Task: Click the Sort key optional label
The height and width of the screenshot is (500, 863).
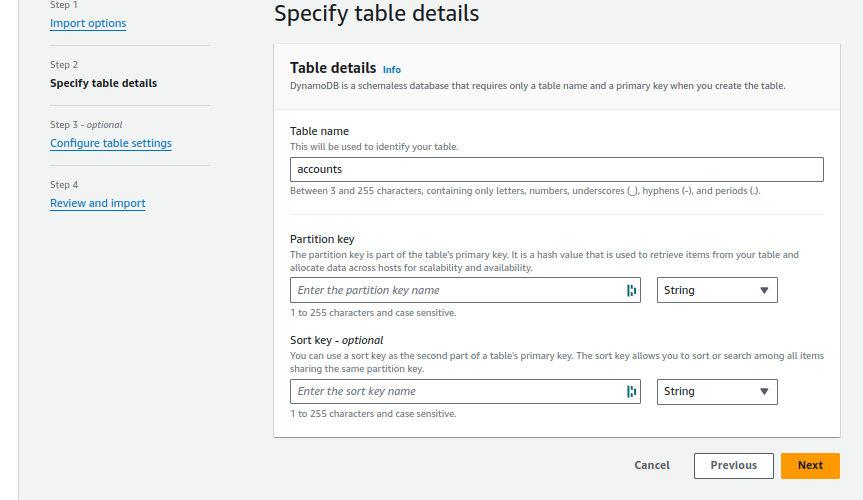Action: coord(336,340)
